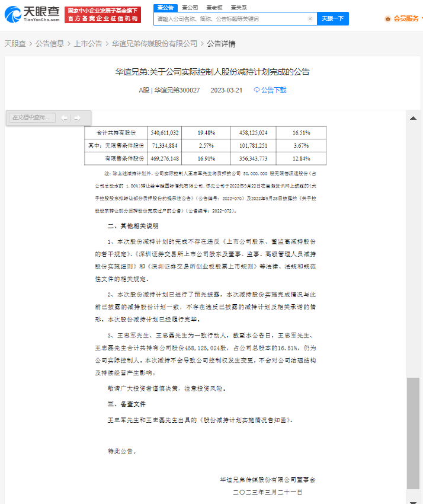The width and height of the screenshot is (423, 504).
Task: Switch to the 查关系 tab
Action: click(239, 7)
